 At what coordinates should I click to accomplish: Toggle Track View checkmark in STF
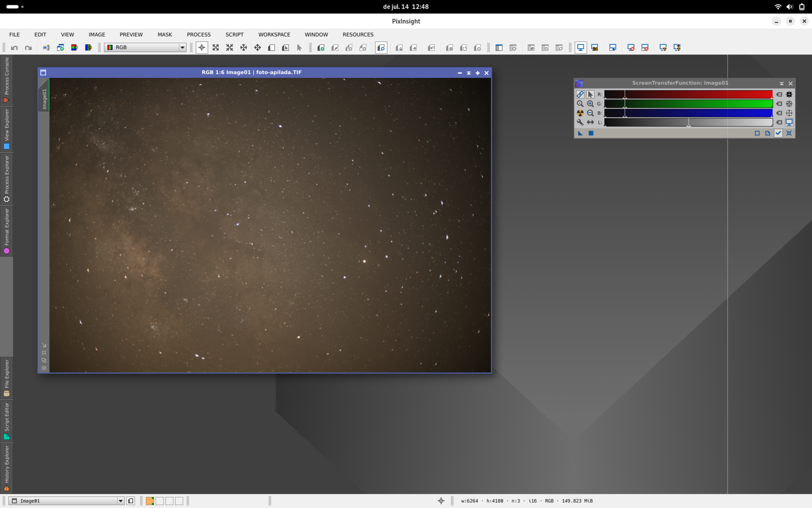click(778, 133)
